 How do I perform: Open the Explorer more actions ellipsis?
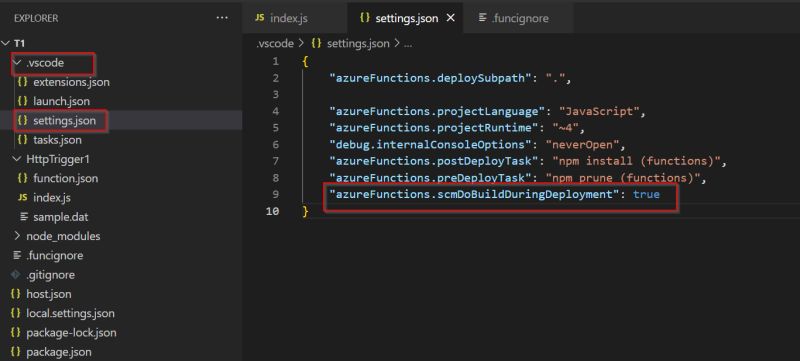click(222, 18)
